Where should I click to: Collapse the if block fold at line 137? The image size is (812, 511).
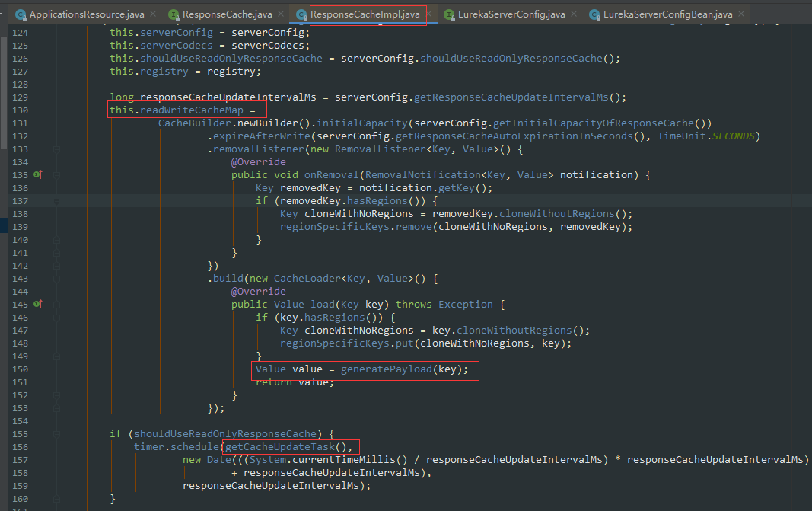point(56,201)
